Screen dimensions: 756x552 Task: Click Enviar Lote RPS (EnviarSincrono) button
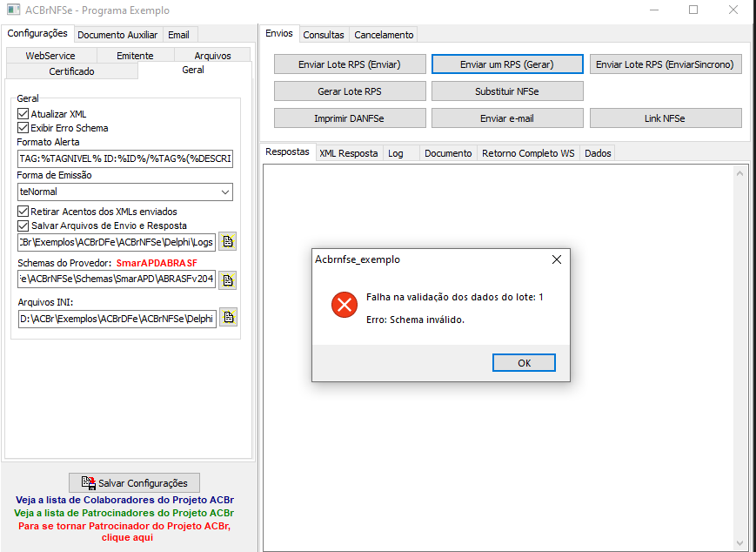(666, 64)
